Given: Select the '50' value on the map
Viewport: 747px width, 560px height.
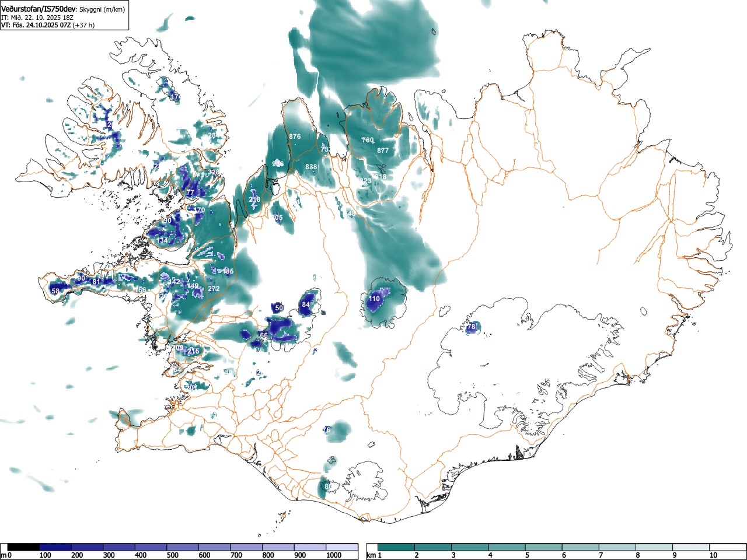Looking at the screenshot, I should coord(279,308).
